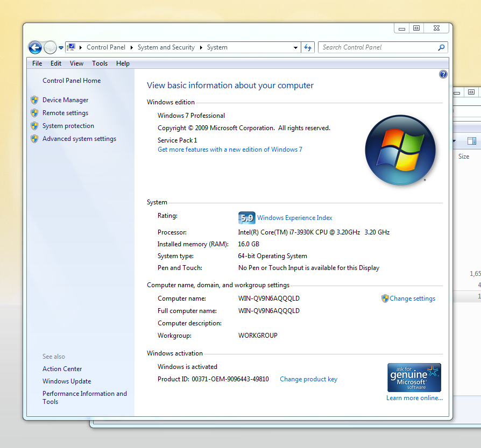Open the Help menu
481x448 pixels.
(x=123, y=63)
